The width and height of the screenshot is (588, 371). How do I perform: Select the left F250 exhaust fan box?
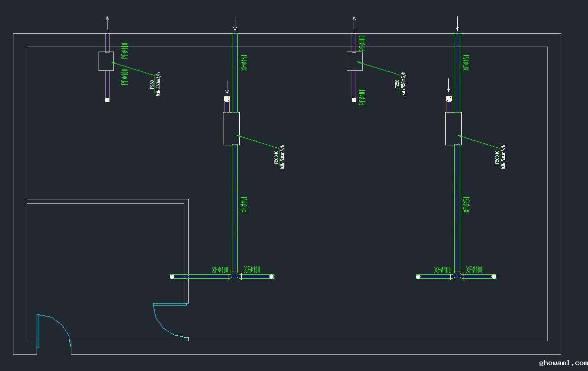click(x=106, y=61)
